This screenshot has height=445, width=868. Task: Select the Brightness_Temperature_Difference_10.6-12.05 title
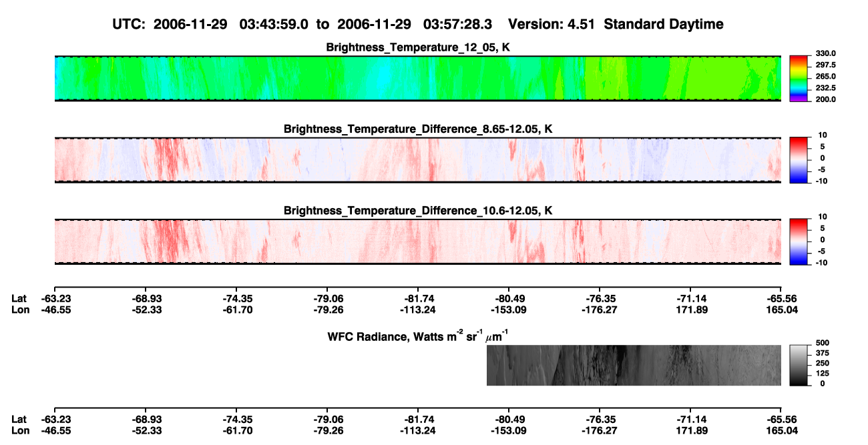418,211
